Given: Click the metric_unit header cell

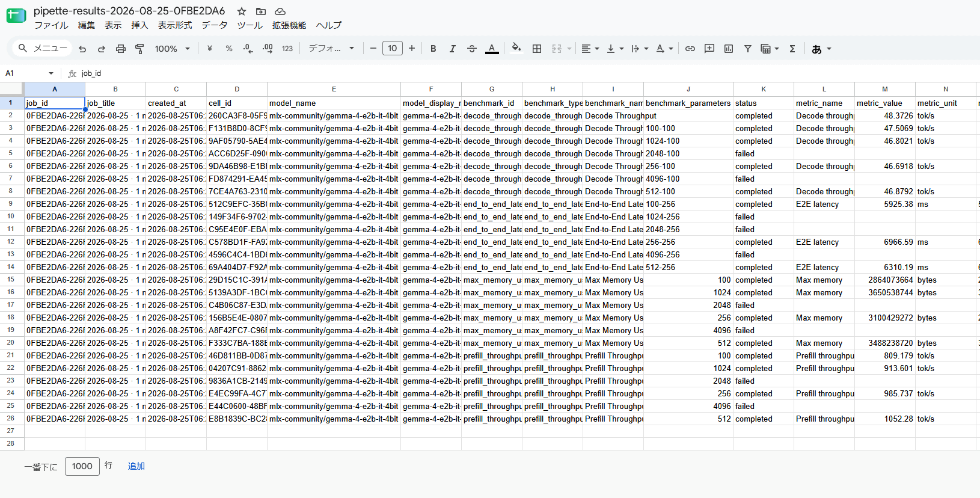Looking at the screenshot, I should pos(945,103).
